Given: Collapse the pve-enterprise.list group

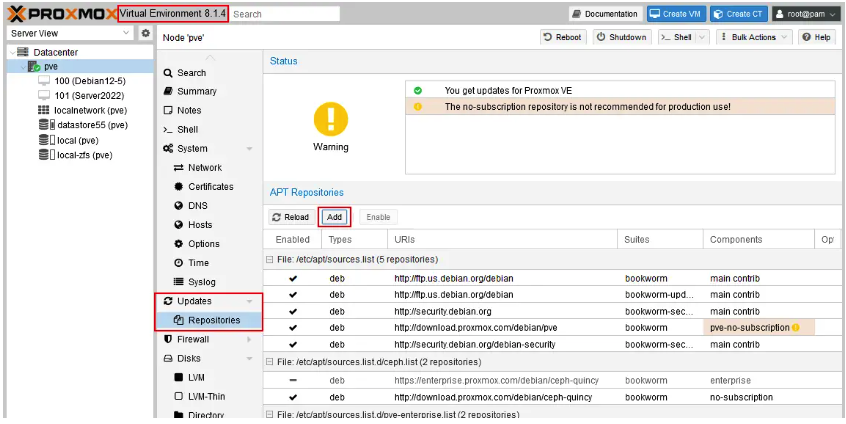Looking at the screenshot, I should pos(269,414).
